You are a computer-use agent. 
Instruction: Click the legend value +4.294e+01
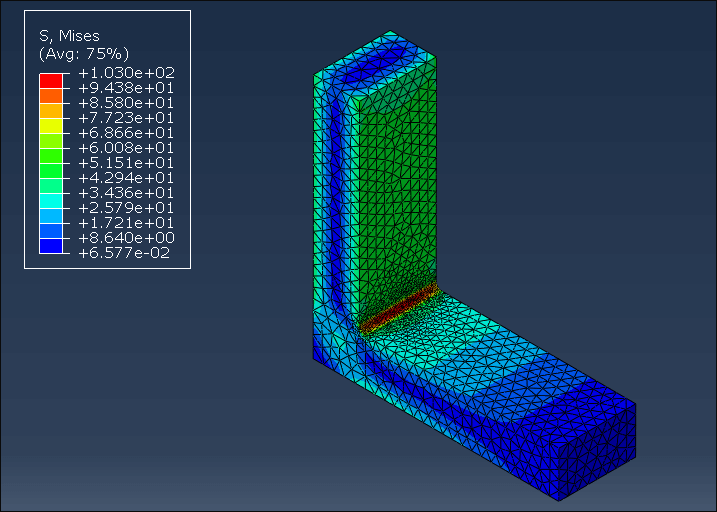pyautogui.click(x=127, y=178)
